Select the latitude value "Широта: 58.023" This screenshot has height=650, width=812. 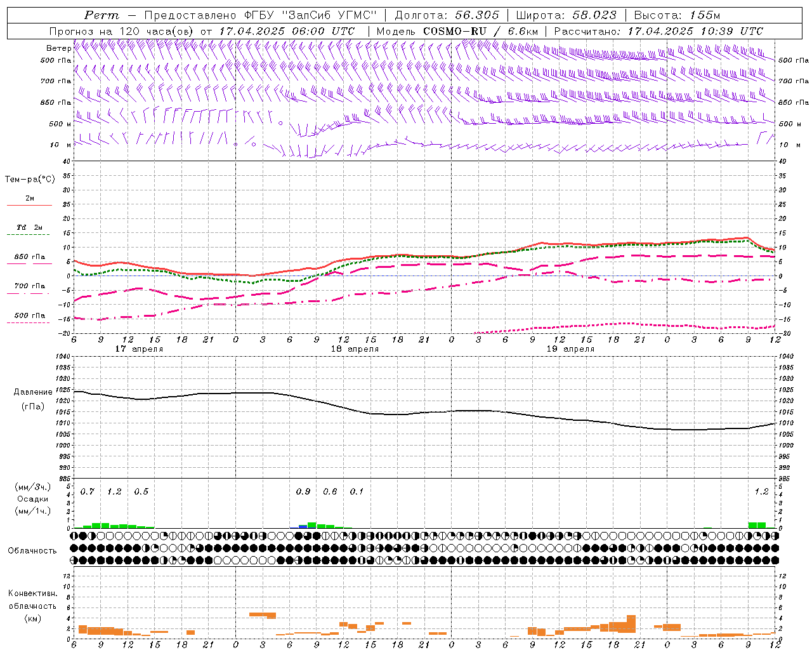[x=566, y=15]
